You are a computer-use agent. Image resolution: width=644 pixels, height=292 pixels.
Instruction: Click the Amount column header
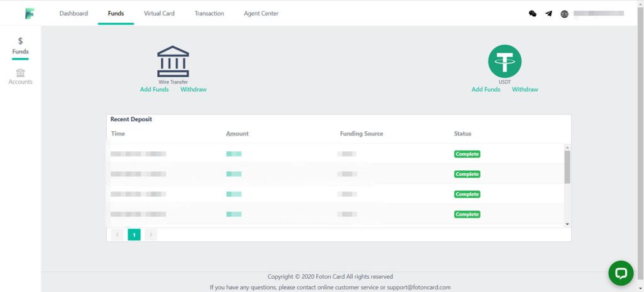(x=237, y=134)
